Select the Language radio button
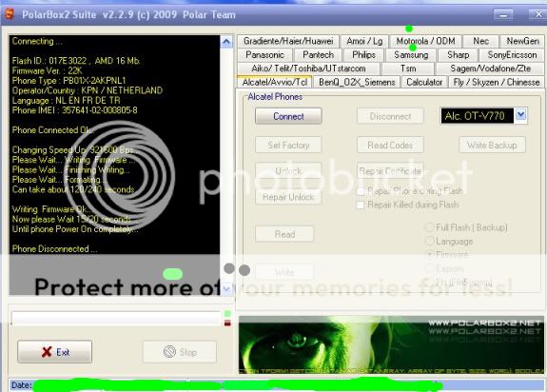Image resolution: width=547 pixels, height=392 pixels. (430, 241)
